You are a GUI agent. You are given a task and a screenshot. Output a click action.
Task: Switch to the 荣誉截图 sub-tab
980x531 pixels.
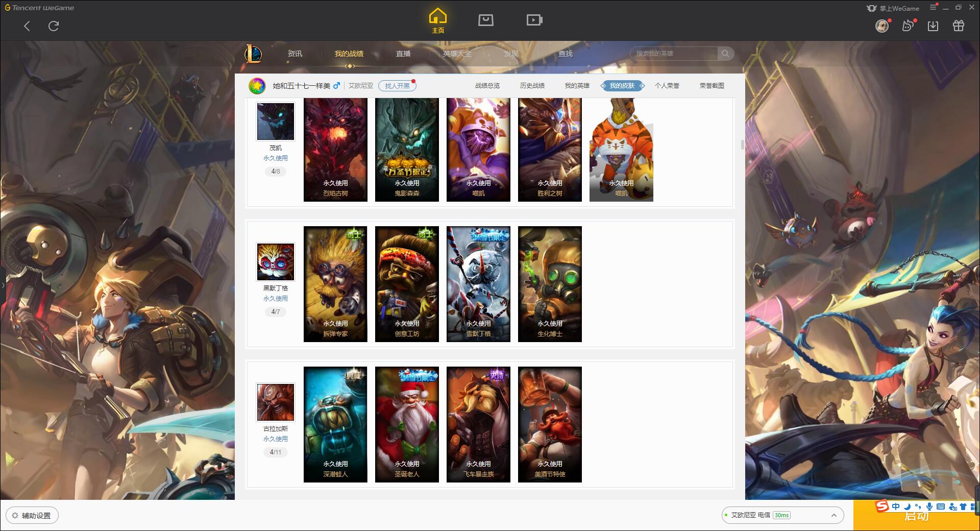click(712, 86)
